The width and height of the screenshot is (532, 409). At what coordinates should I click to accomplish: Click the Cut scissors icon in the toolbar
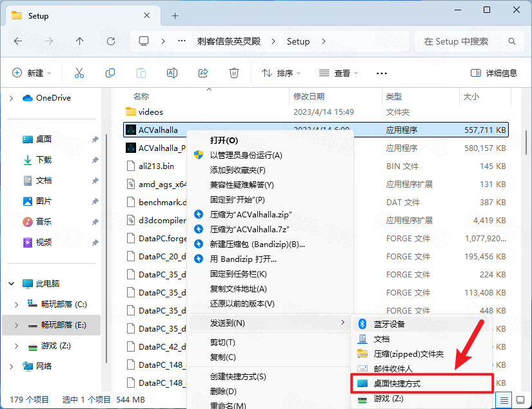click(x=79, y=73)
